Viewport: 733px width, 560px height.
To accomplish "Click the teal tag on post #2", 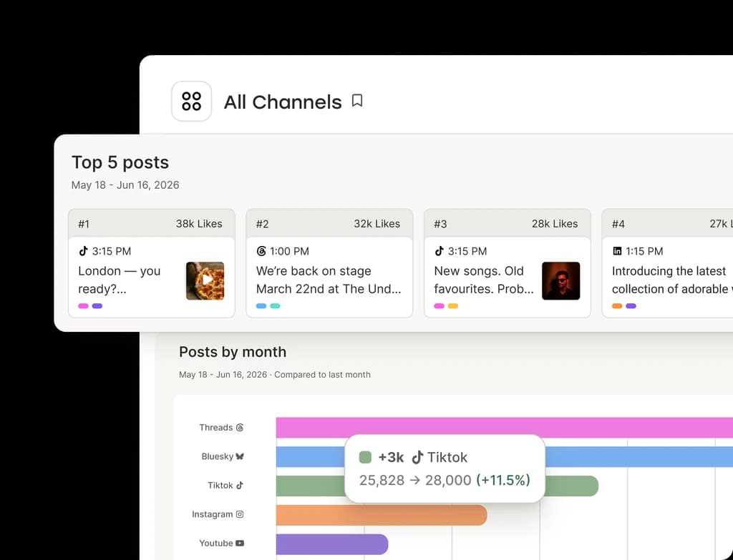I will coord(276,306).
